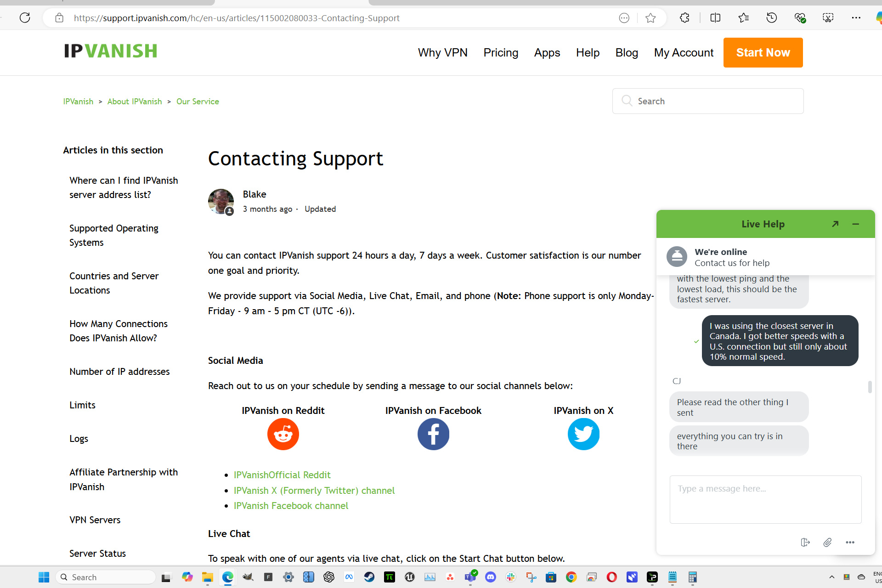Open the Why VPN menu item
This screenshot has width=882, height=588.
coord(442,52)
